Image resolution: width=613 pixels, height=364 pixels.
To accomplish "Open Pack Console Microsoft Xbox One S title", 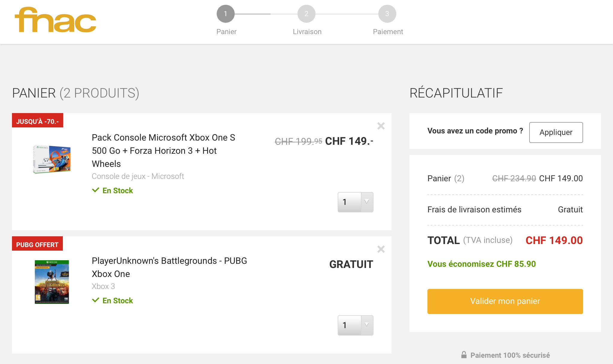I will (163, 150).
